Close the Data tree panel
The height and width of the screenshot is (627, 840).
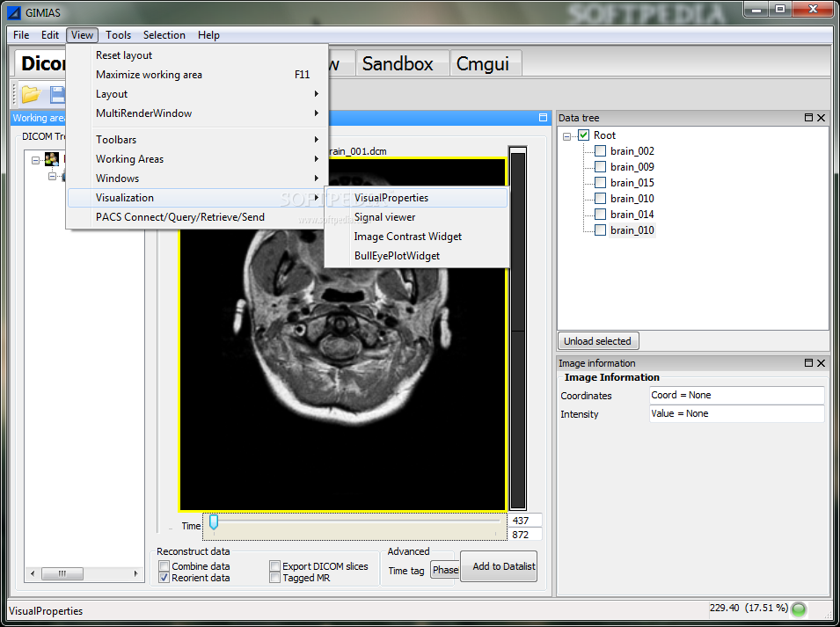[x=822, y=118]
